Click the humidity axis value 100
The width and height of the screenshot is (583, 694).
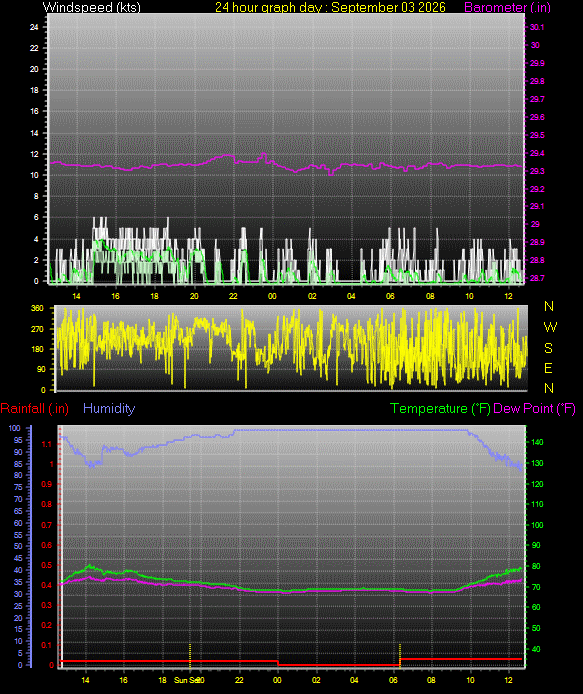14,428
